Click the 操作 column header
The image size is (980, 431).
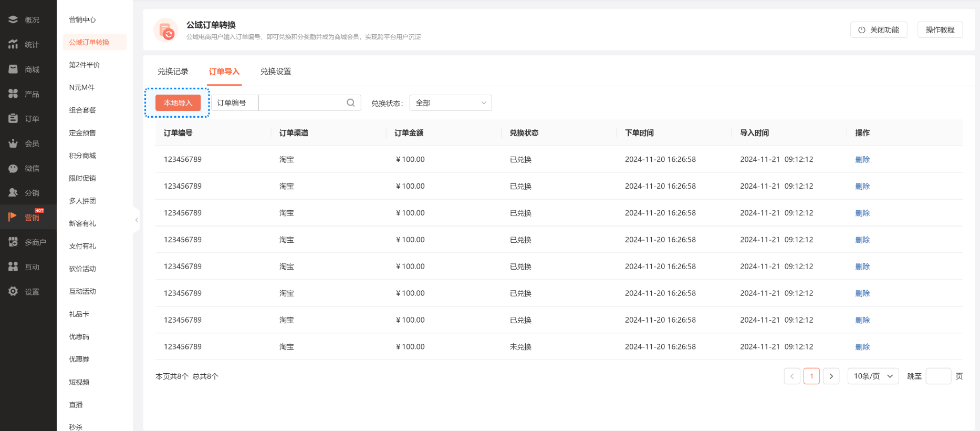862,133
